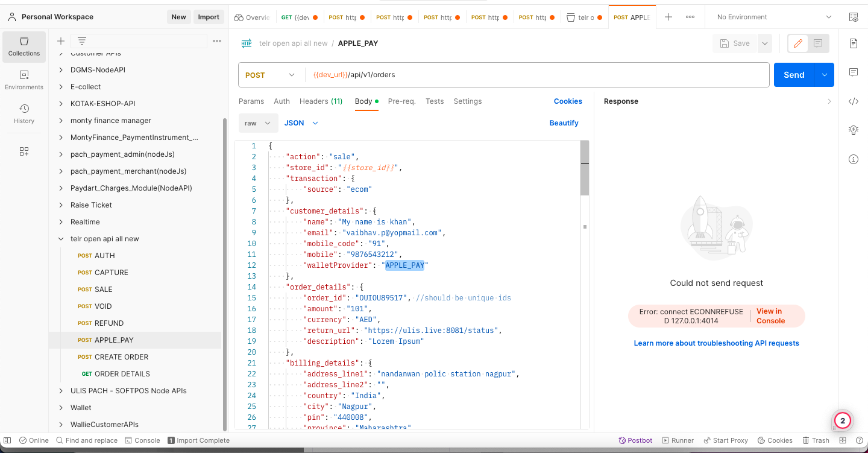Toggle the sidebar icon in the status bar

tap(8, 440)
